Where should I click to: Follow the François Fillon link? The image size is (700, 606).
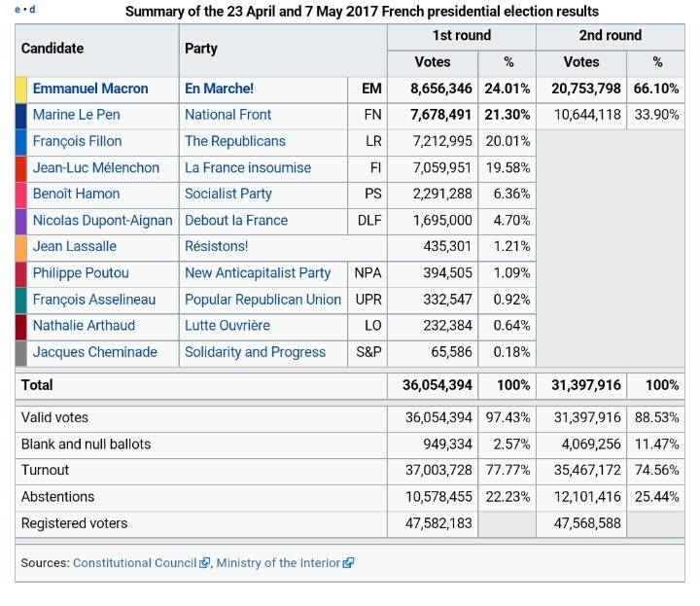77,141
